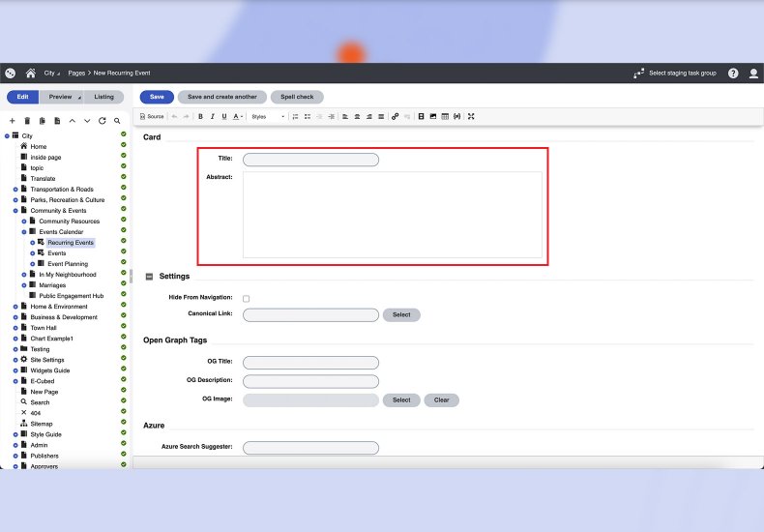Maximize the editor with the fullscreen icon
Image resolution: width=764 pixels, height=532 pixels.
tap(471, 116)
